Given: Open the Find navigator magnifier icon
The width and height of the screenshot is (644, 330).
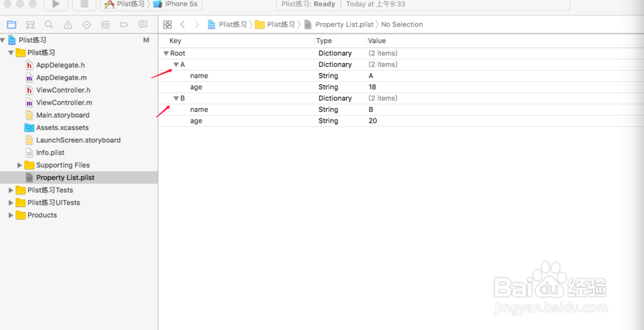Looking at the screenshot, I should 49,24.
